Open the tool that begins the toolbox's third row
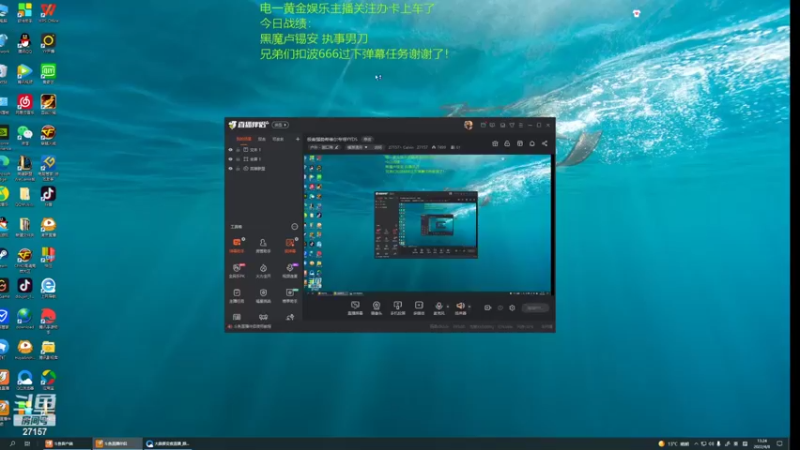This screenshot has height=450, width=800. (237, 295)
